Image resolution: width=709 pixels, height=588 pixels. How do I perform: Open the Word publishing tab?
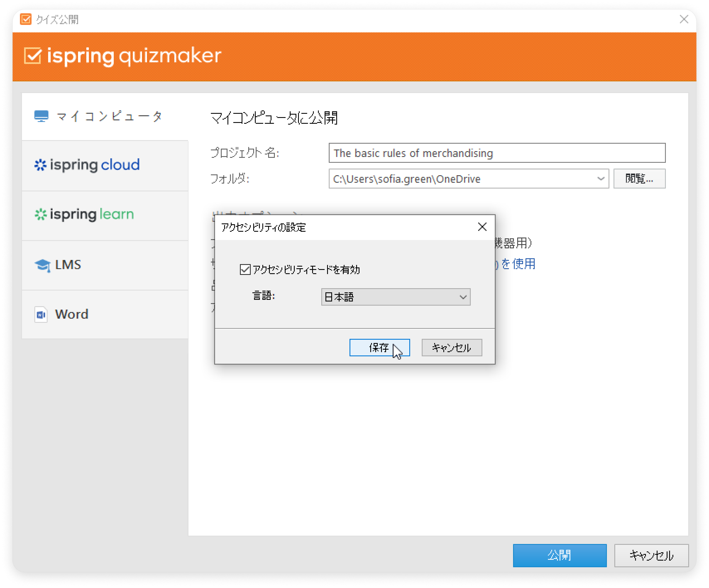click(105, 314)
